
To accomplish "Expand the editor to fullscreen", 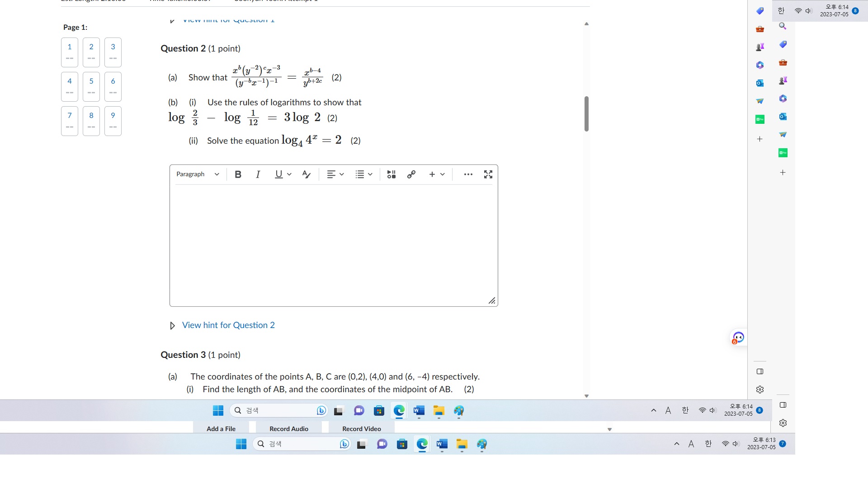I will [488, 174].
